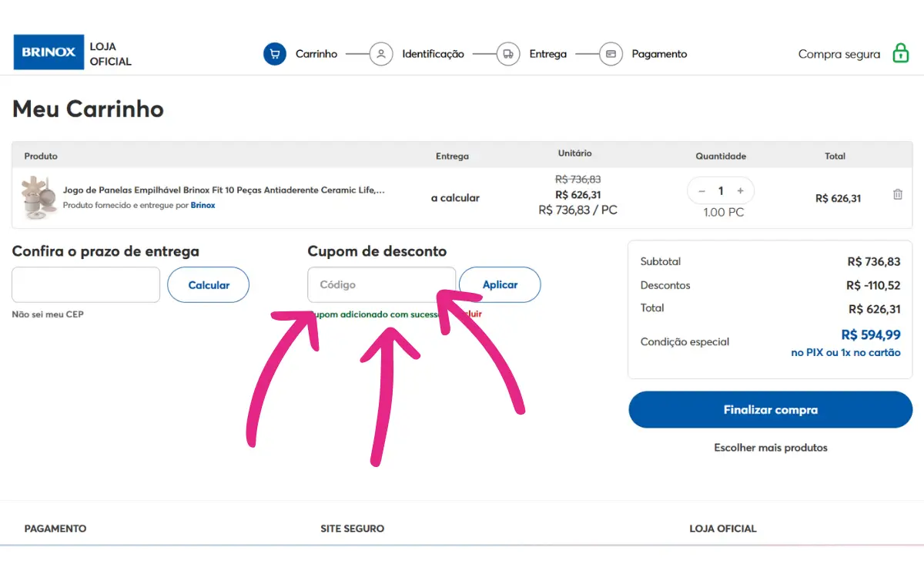Image resolution: width=924 pixels, height=578 pixels.
Task: Click the Calcular shipping button
Action: [209, 284]
